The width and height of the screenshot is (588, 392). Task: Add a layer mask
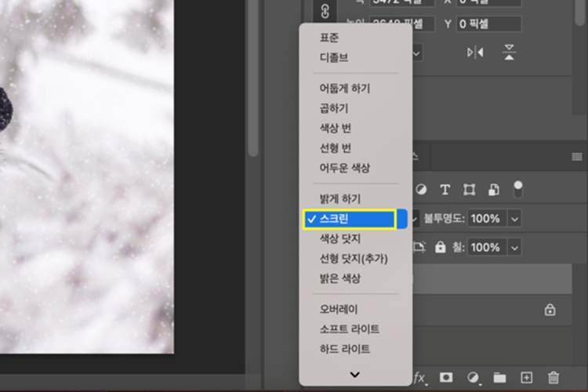pyautogui.click(x=446, y=377)
